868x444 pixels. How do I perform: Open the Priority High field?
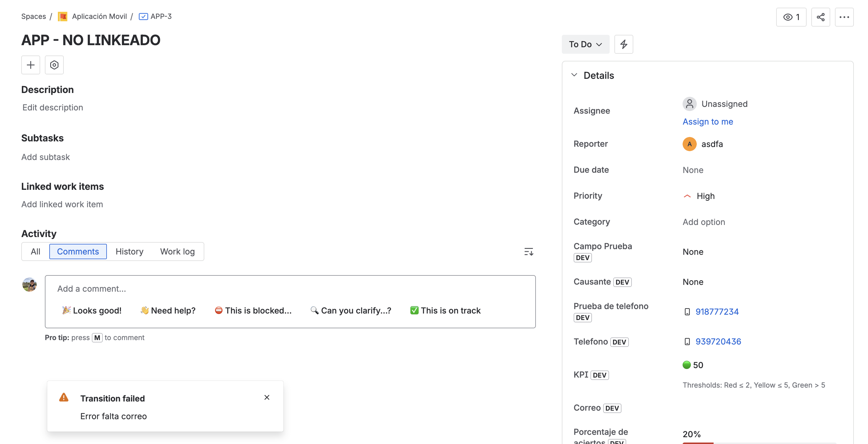coord(699,196)
